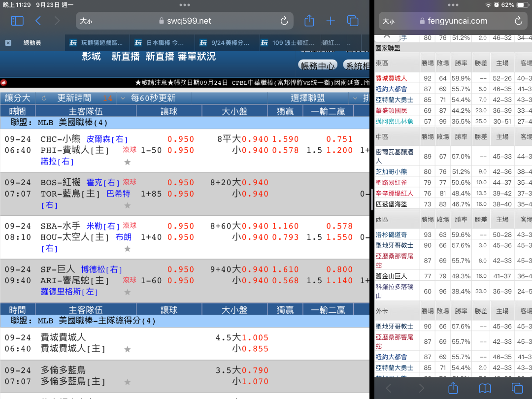Open the 大小 page menu in the swq599.net address bar
The width and height of the screenshot is (532, 399).
[x=86, y=21]
